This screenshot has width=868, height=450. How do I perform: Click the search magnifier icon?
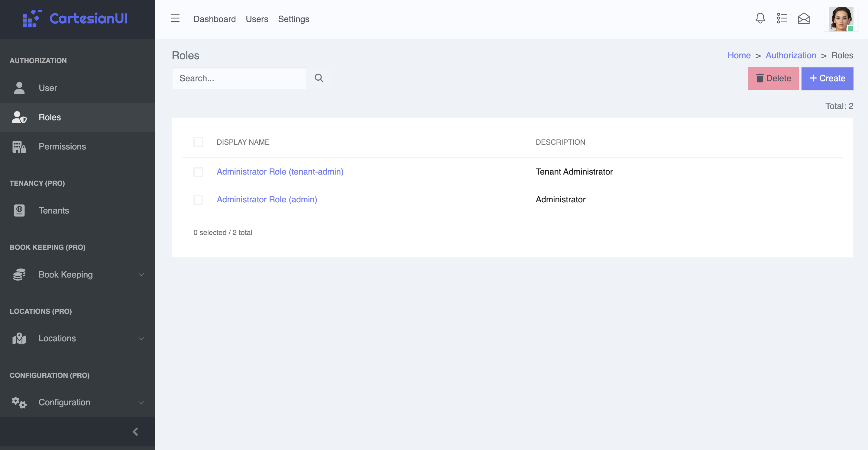319,78
